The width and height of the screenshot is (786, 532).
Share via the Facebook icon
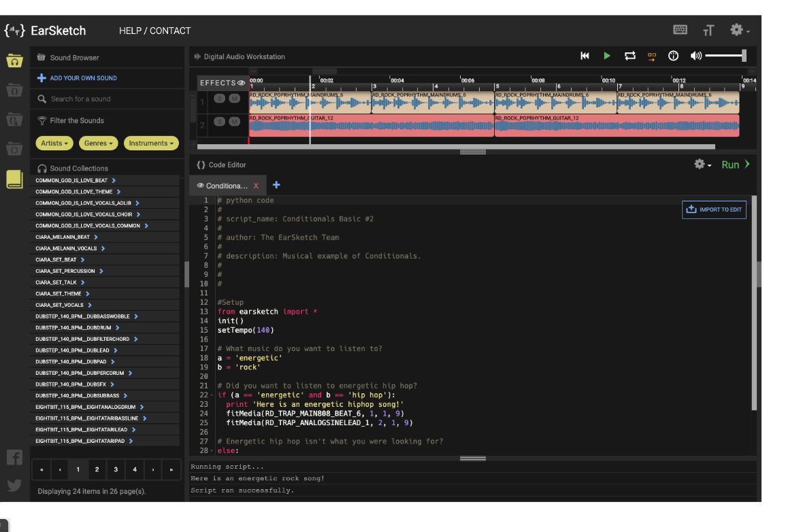click(14, 457)
